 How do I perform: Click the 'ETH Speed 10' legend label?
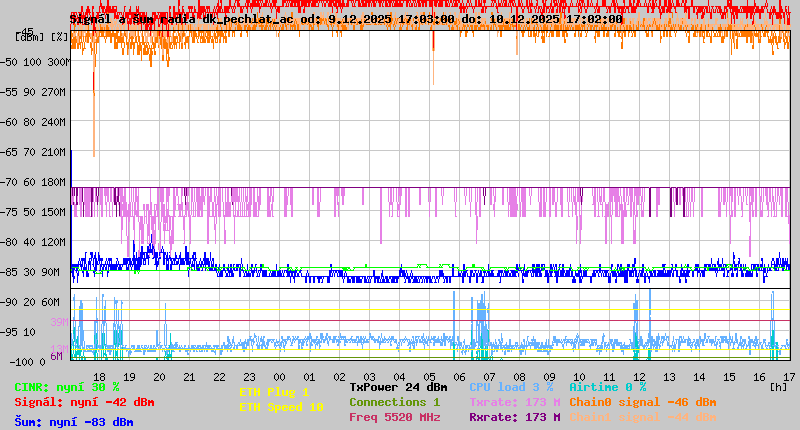click(281, 407)
